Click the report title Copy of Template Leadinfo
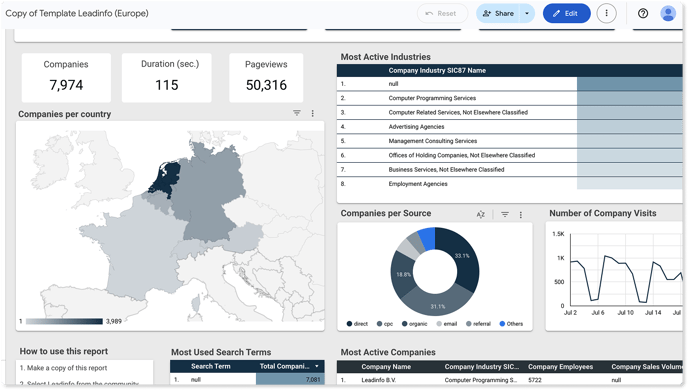This screenshot has height=390, width=688. (77, 14)
